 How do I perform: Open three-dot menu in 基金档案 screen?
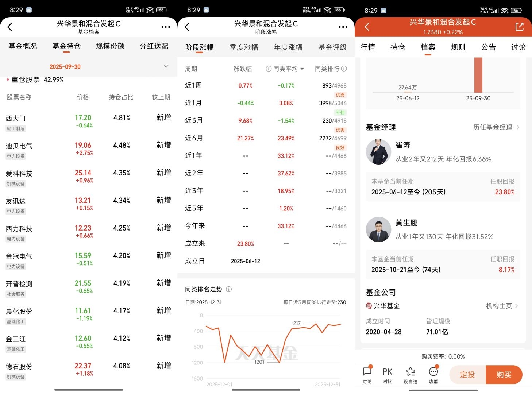click(x=166, y=27)
